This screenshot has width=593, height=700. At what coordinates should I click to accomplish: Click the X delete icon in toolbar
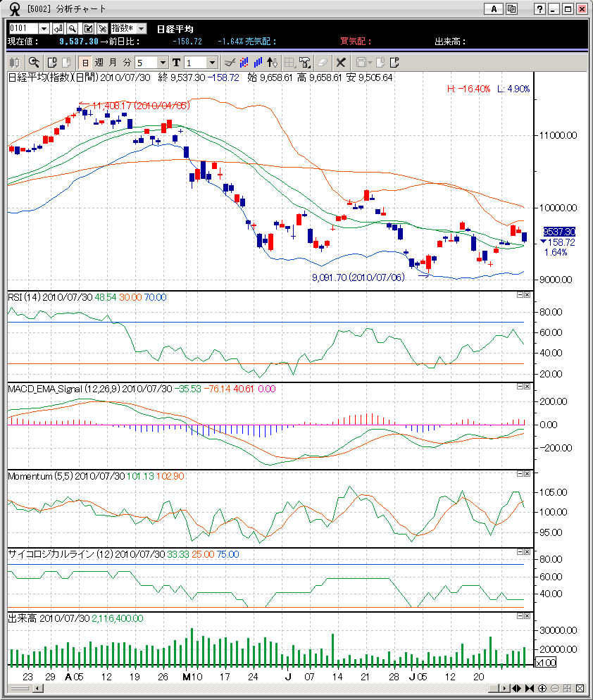click(341, 63)
